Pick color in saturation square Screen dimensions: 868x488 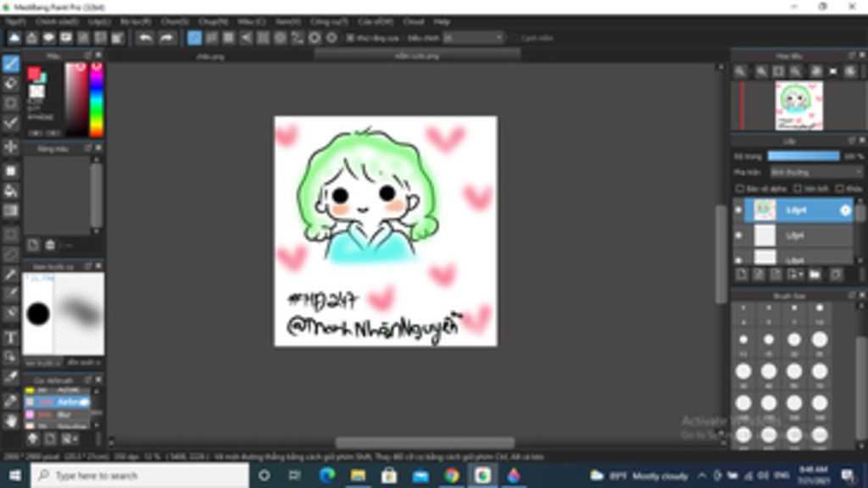pos(76,100)
